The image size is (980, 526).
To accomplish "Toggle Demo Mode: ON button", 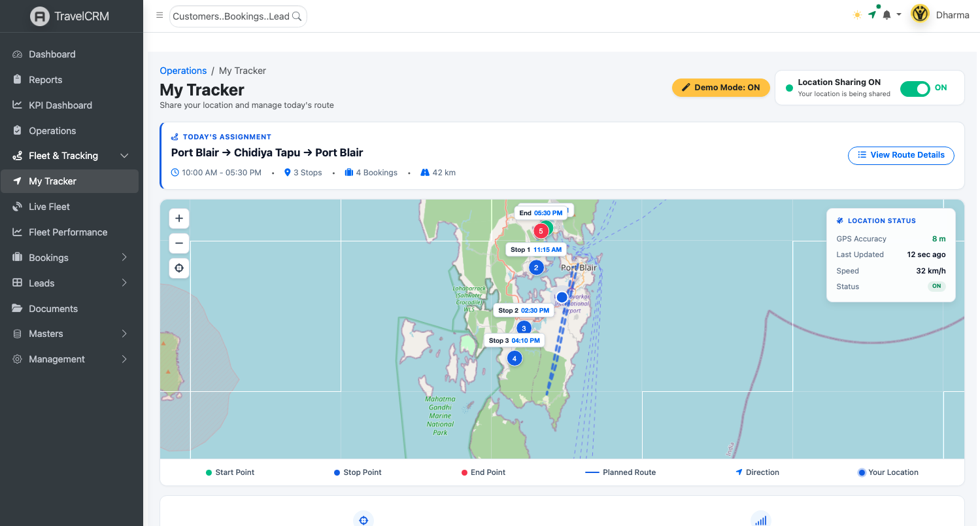I will pyautogui.click(x=721, y=88).
